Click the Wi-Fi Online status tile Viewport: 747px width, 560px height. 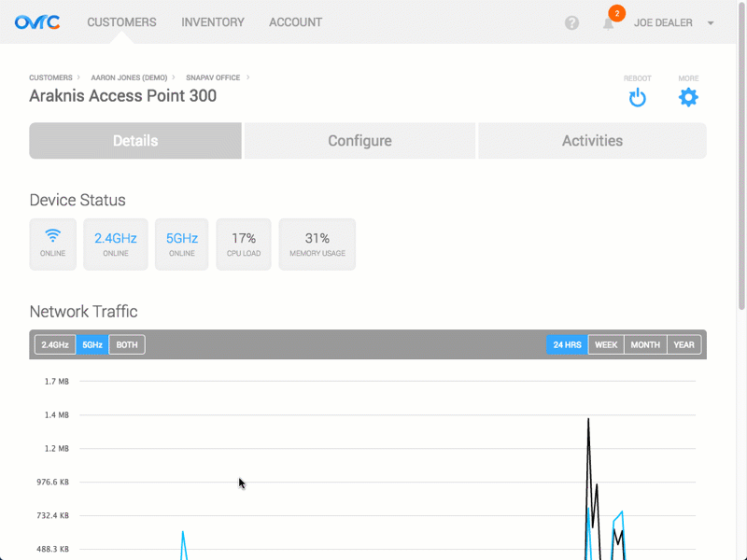click(x=53, y=245)
